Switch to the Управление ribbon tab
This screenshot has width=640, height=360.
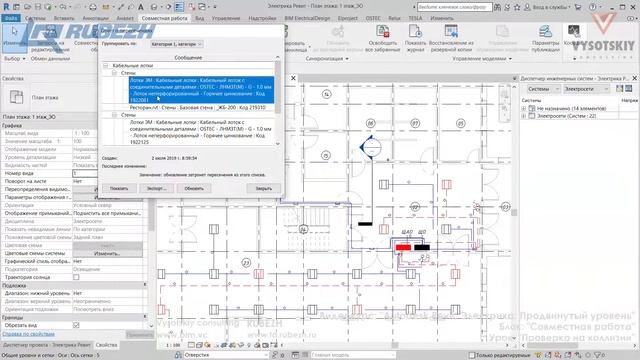pos(226,18)
